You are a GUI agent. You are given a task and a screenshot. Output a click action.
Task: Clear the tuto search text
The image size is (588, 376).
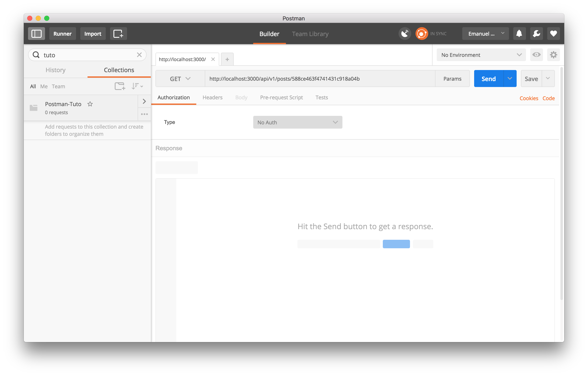[139, 55]
